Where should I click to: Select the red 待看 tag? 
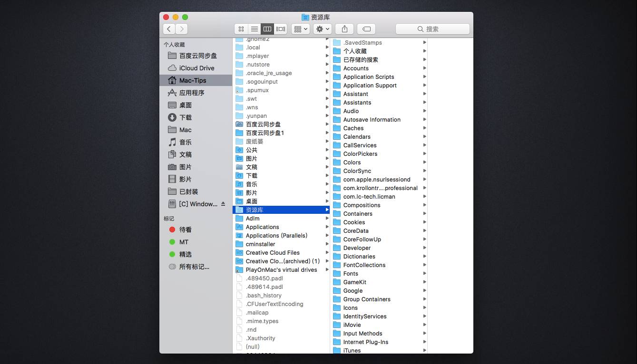pos(185,230)
